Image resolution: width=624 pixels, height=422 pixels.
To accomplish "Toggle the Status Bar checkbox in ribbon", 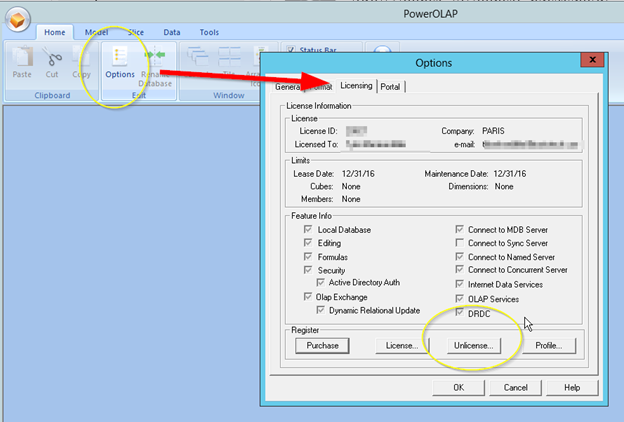I will (x=291, y=50).
